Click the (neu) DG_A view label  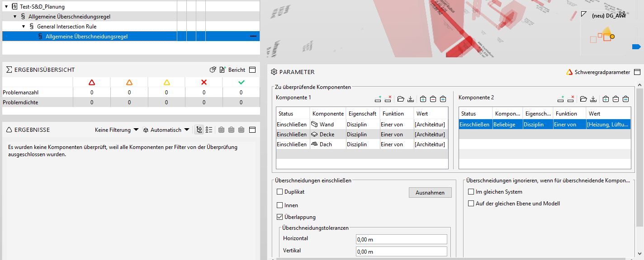tap(608, 15)
